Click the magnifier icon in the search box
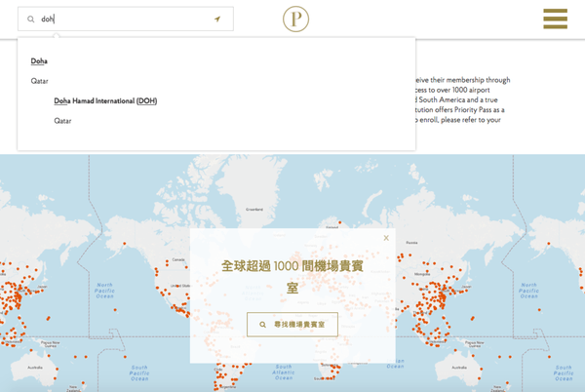Viewport: 585px width, 392px height. (x=31, y=20)
